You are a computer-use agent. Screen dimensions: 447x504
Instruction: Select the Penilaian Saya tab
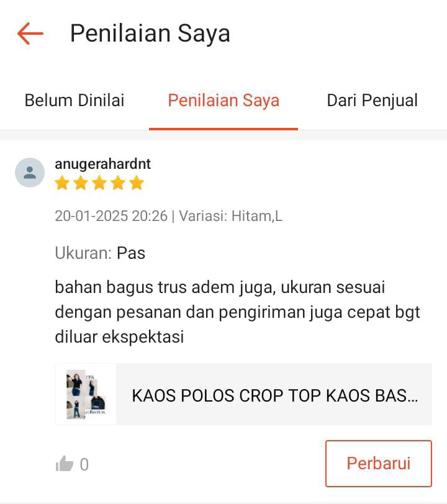(223, 101)
